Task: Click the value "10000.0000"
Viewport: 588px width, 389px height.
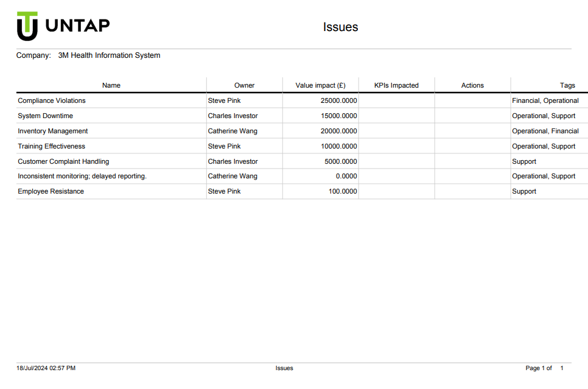Action: (338, 146)
